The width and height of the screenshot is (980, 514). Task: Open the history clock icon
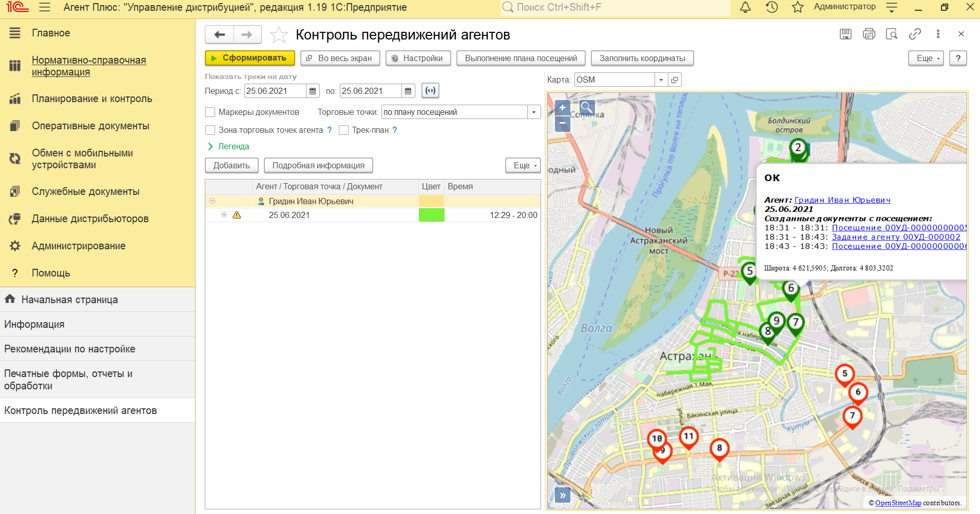(x=772, y=7)
